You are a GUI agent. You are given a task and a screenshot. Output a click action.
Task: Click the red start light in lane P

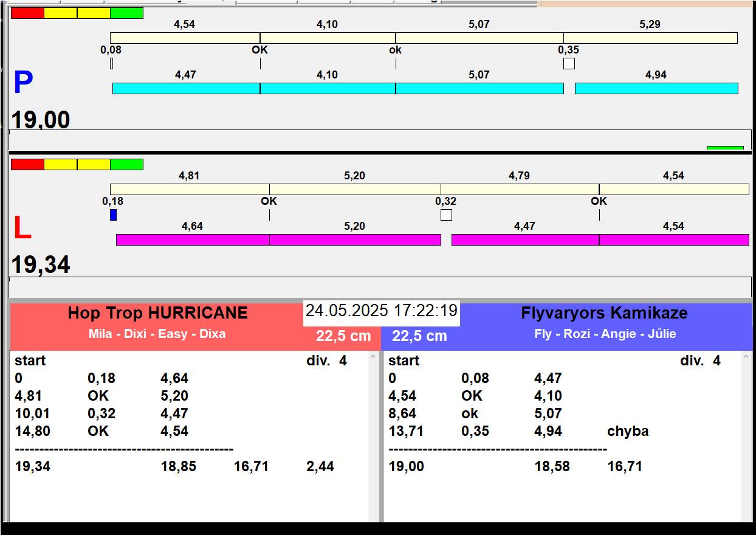click(x=27, y=13)
